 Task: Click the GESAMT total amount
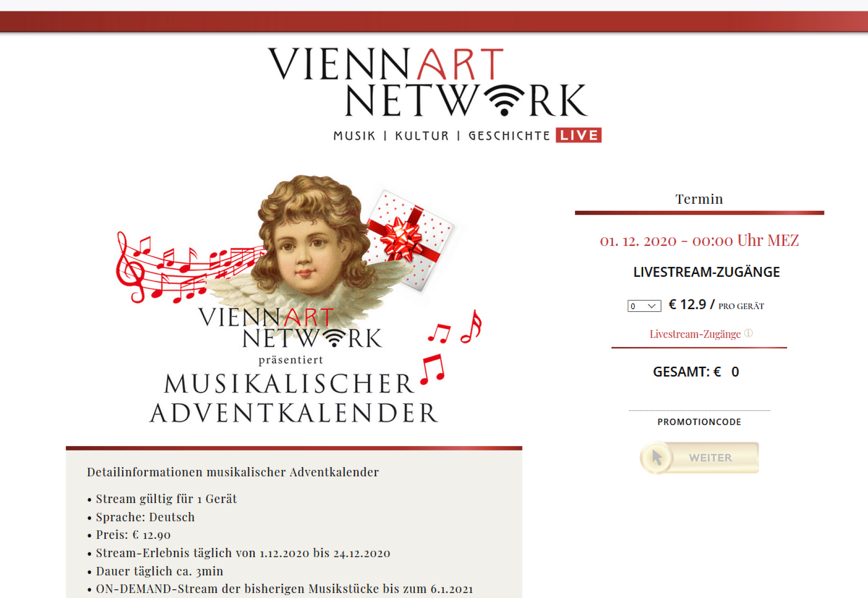(x=696, y=372)
